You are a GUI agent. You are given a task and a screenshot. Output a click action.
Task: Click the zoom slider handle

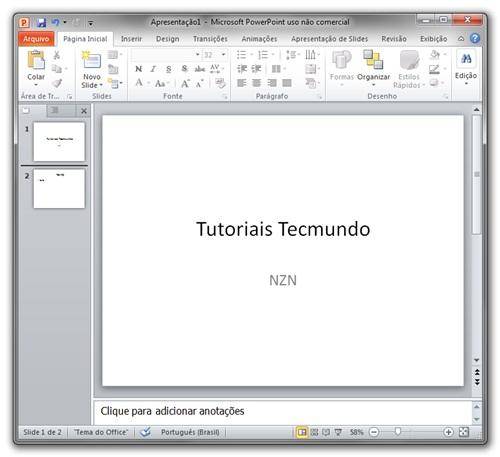397,432
